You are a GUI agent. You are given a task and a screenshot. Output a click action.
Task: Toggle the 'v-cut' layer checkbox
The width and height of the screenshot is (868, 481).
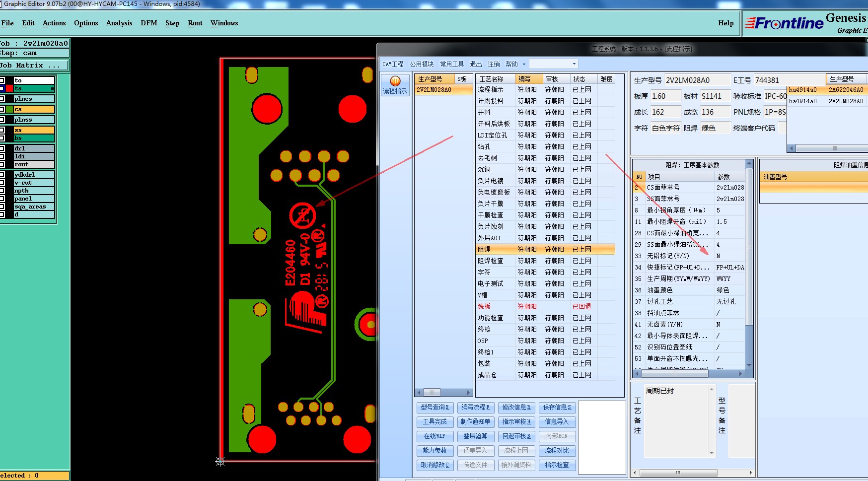click(2, 183)
